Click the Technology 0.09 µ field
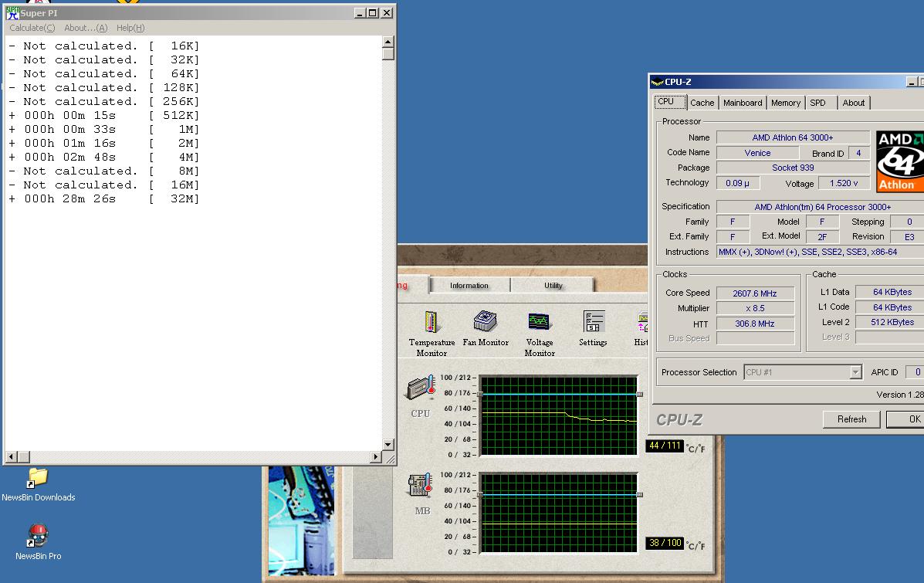Image resolution: width=924 pixels, height=583 pixels. click(x=738, y=183)
